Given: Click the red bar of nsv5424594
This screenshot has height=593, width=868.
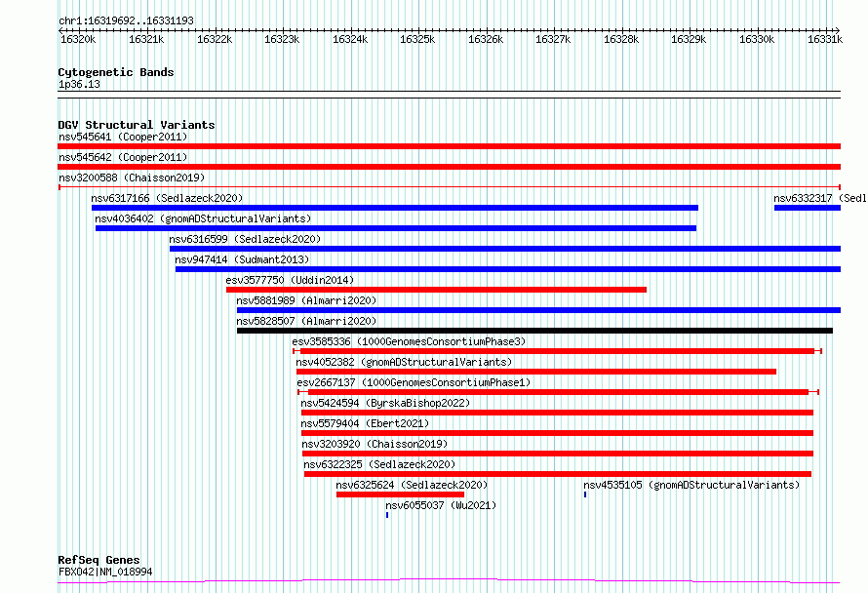Looking at the screenshot, I should [x=557, y=413].
